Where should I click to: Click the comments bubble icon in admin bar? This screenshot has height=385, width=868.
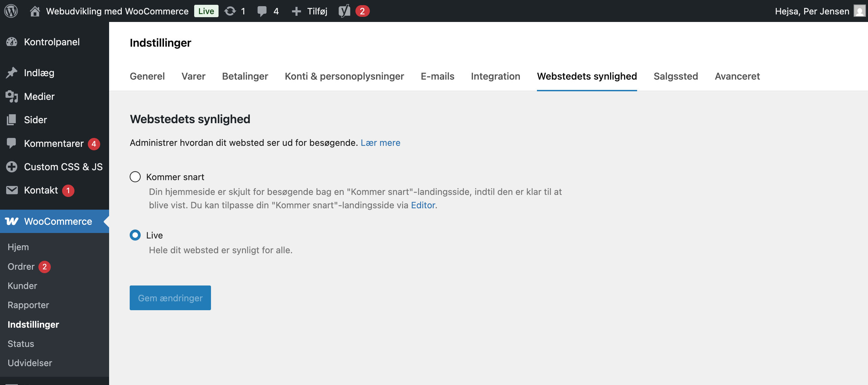(262, 11)
